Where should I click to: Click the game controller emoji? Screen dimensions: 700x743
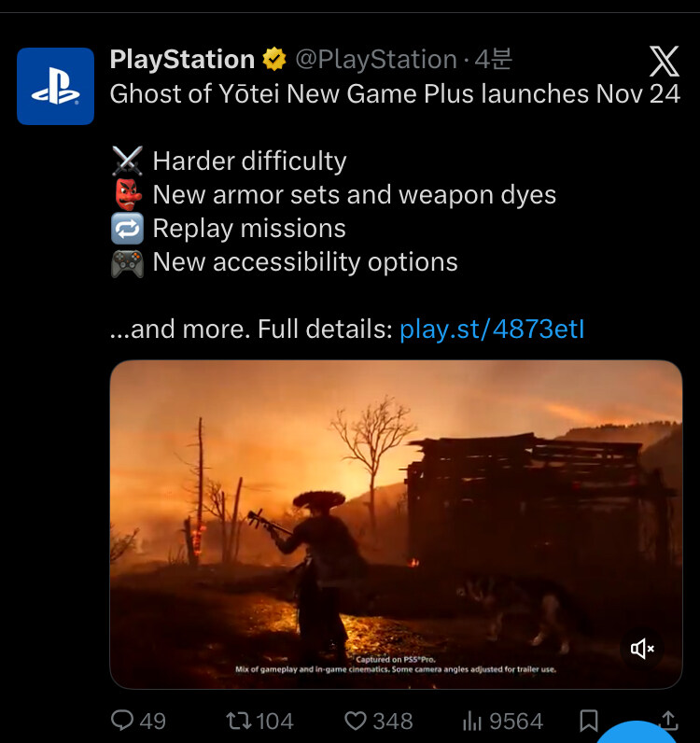pyautogui.click(x=127, y=263)
